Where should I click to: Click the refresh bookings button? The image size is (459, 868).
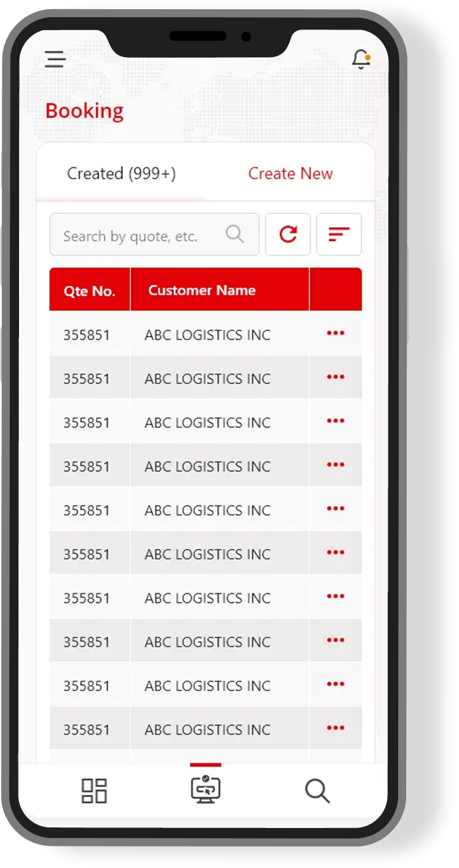pyautogui.click(x=288, y=234)
